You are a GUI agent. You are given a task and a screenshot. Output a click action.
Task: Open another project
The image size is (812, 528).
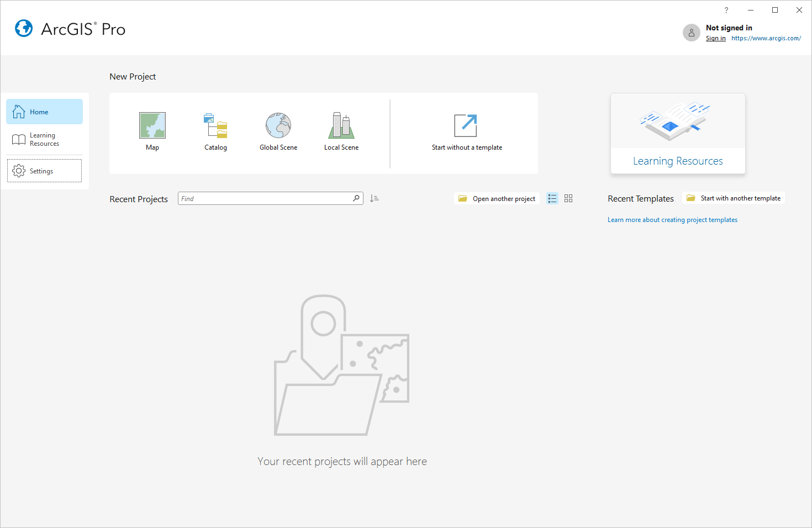(x=497, y=198)
